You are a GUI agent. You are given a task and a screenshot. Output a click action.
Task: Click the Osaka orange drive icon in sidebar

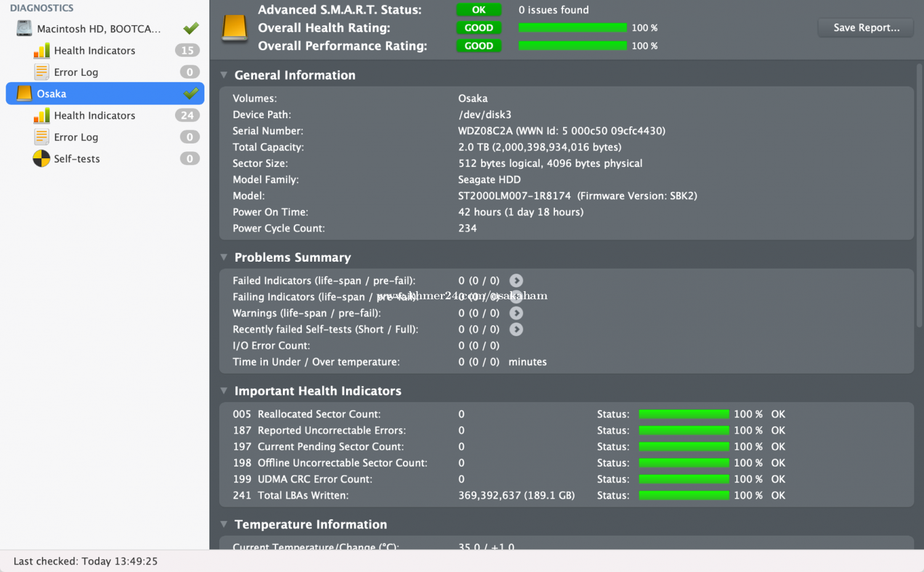point(24,94)
